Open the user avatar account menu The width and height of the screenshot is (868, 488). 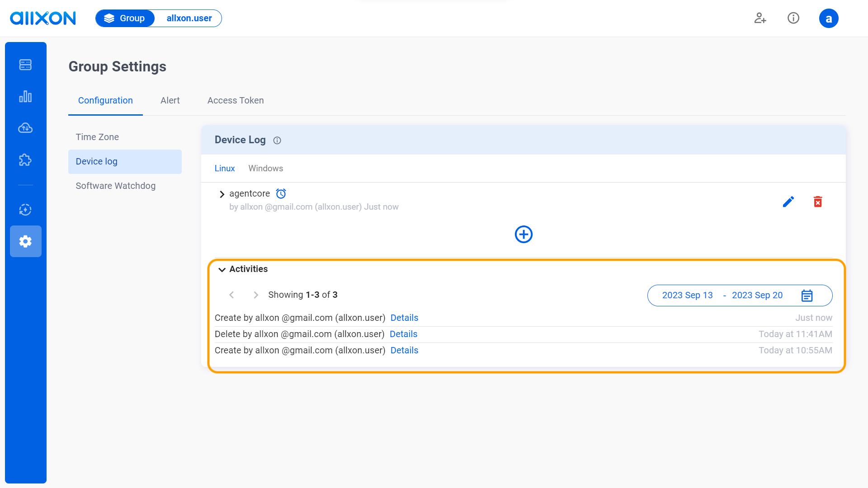coord(828,19)
